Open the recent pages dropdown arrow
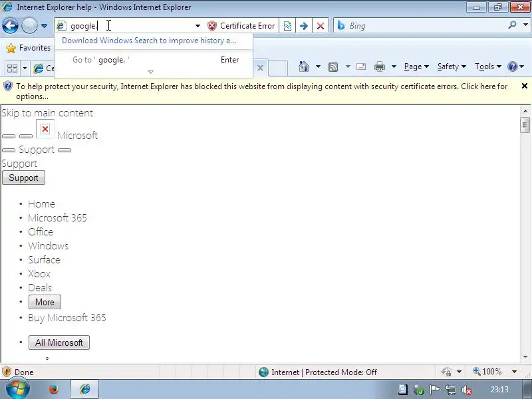Screen dimensions: 532x399 [x=44, y=26]
